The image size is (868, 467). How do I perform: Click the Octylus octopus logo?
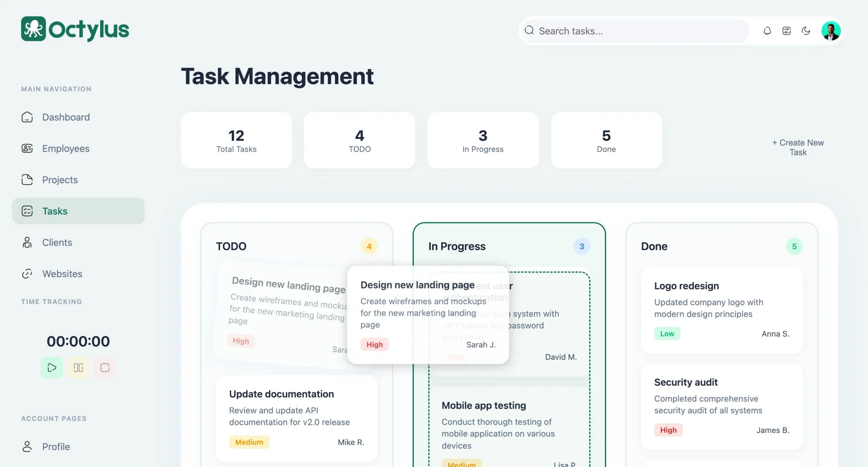33,29
